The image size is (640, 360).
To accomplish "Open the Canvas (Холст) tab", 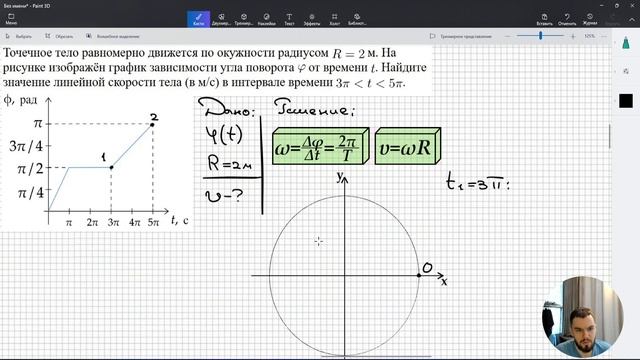I will click(334, 19).
